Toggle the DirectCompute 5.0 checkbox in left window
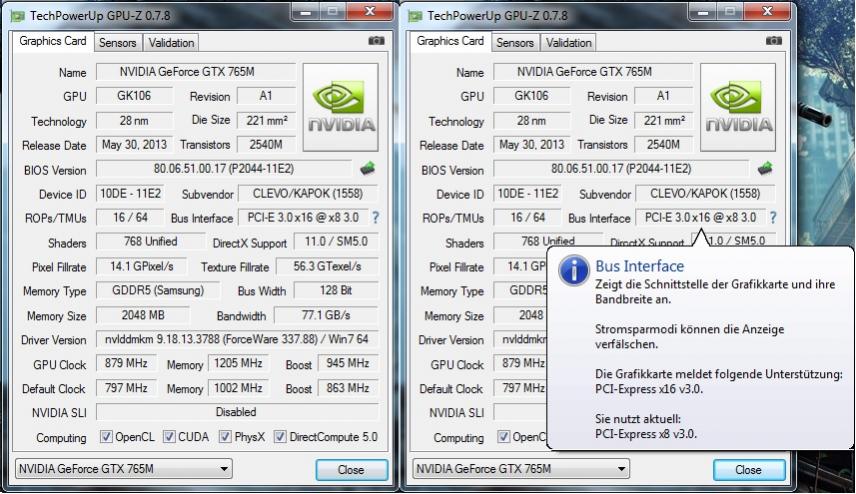This screenshot has width=856, height=494. click(280, 437)
